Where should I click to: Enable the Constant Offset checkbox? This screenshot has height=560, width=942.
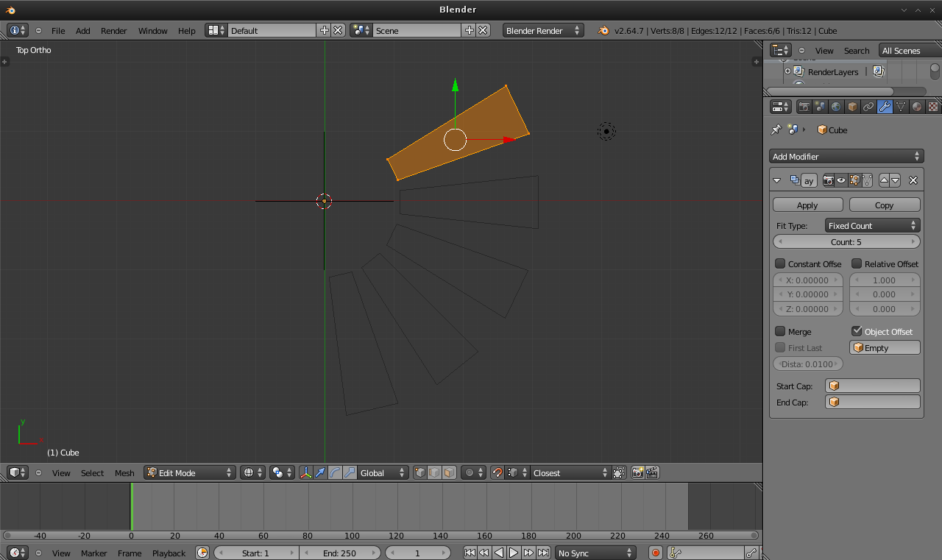(x=780, y=263)
